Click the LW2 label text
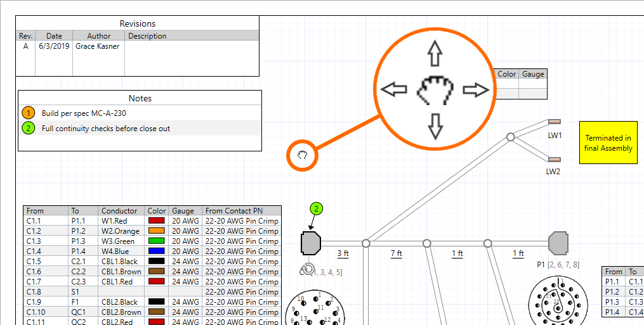Image resolution: width=644 pixels, height=325 pixels. tap(553, 172)
